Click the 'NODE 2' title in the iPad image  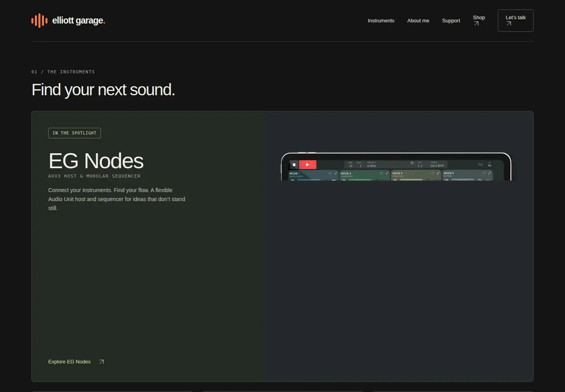point(346,173)
